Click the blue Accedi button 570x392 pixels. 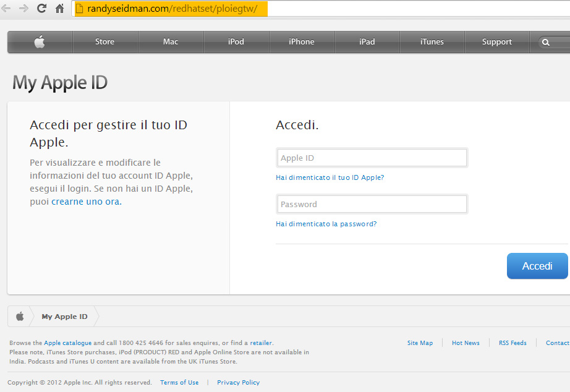537,266
